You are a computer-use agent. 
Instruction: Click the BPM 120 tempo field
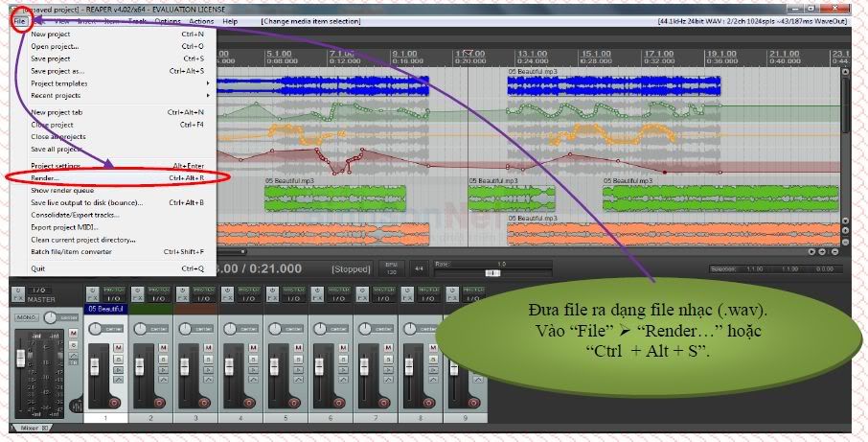pos(390,268)
